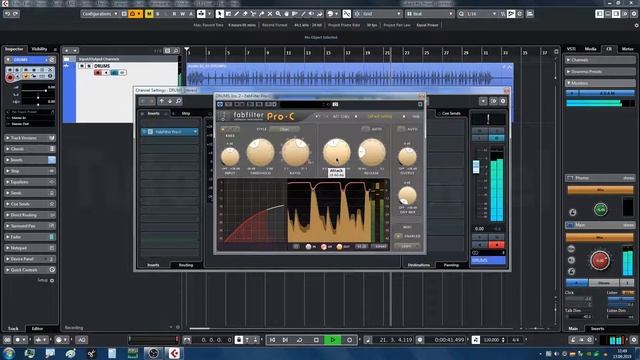The height and width of the screenshot is (360, 640).
Task: Select the Glue tool
Action: (262, 14)
